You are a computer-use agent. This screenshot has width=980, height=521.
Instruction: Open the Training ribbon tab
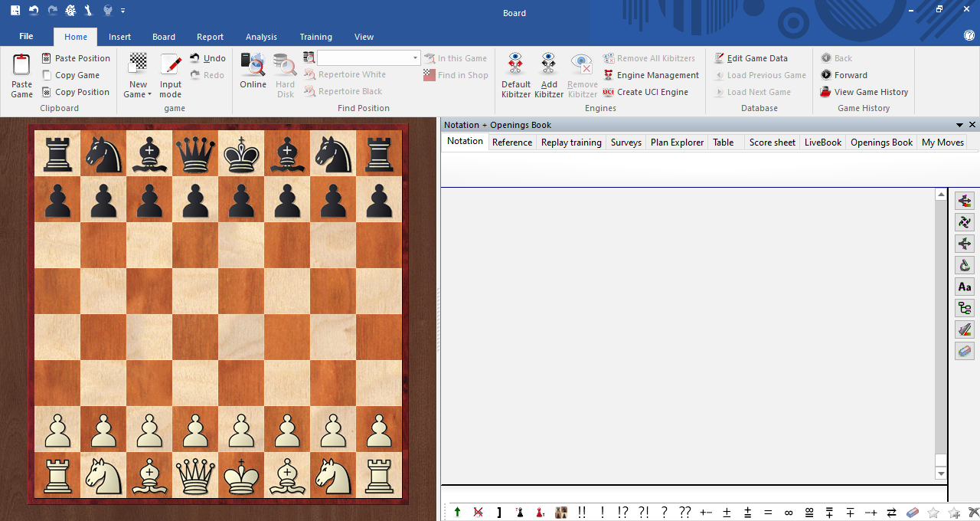(x=315, y=37)
